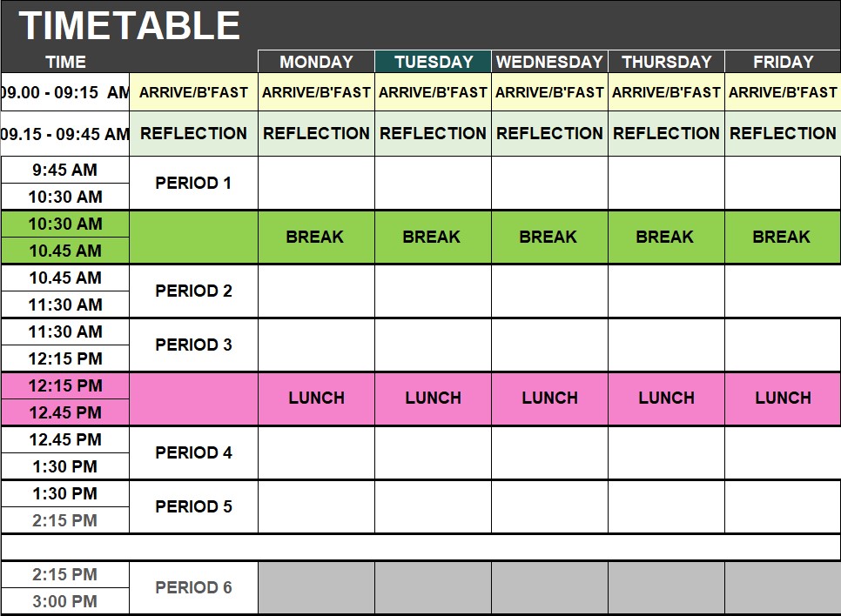Select the 9:45 AM time cell
The height and width of the screenshot is (616, 841).
[x=65, y=170]
